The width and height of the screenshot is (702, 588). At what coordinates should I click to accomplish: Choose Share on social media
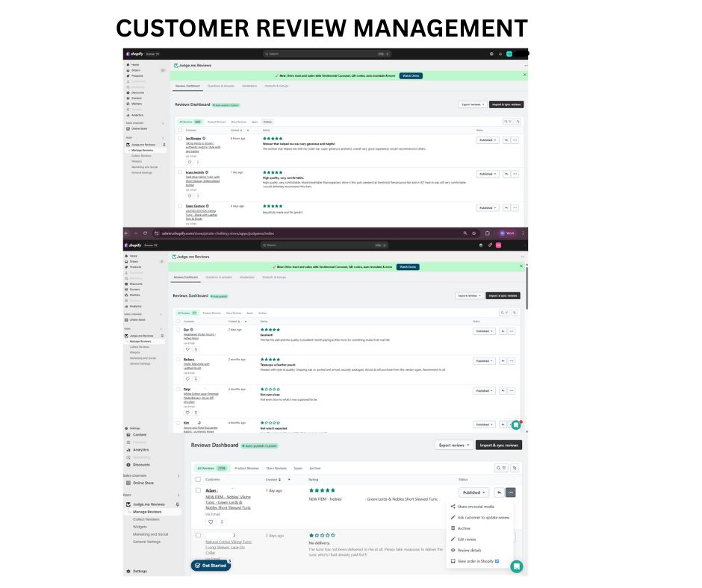coord(476,507)
